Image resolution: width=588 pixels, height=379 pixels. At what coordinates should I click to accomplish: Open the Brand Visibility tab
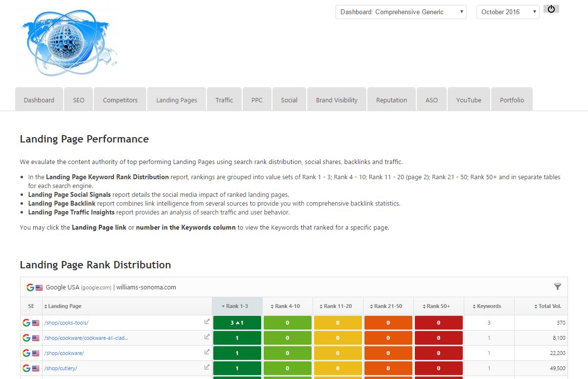[x=337, y=100]
